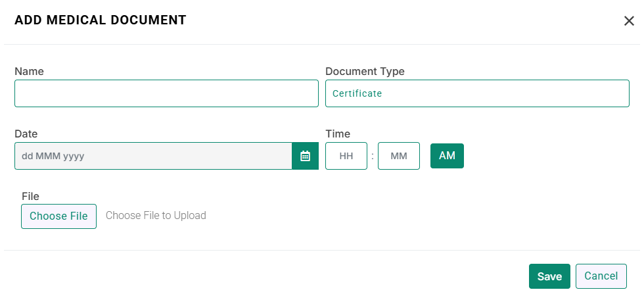Screen dimensions: 644x296
Task: Click the dd MMM yyyy date field
Action: (x=153, y=156)
